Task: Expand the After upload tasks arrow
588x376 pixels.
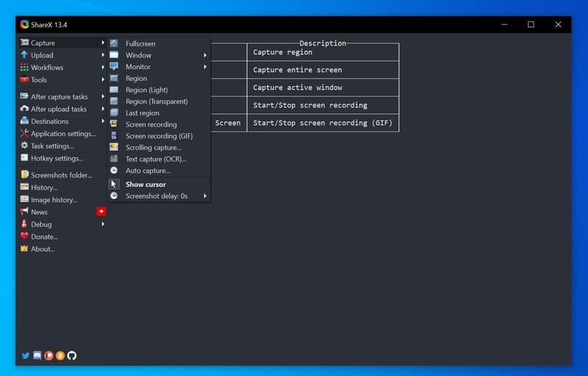Action: click(x=103, y=109)
